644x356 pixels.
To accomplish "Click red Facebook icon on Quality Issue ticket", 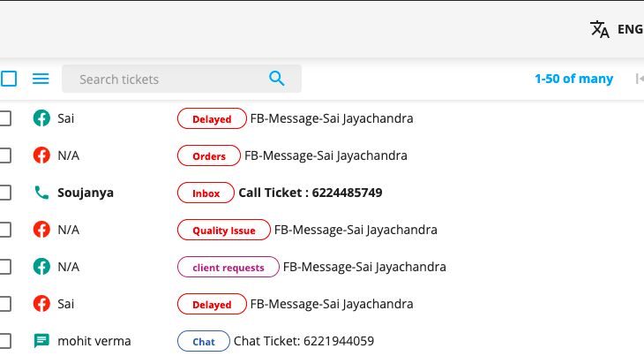I will (41, 230).
